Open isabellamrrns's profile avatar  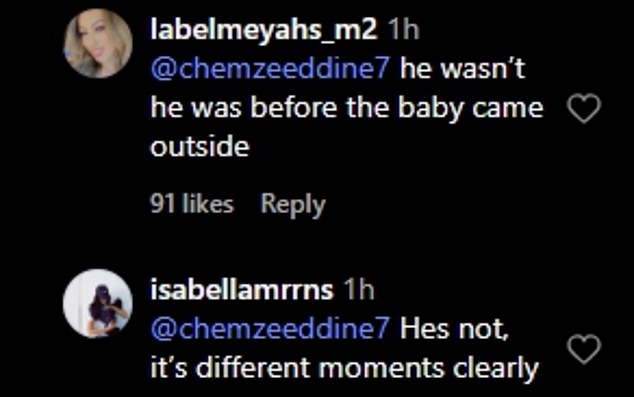pos(98,303)
